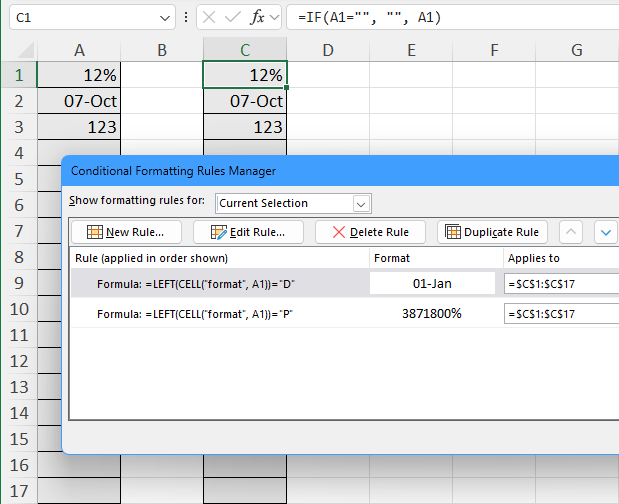Move rule down with the down arrow
619x504 pixels.
coord(606,232)
